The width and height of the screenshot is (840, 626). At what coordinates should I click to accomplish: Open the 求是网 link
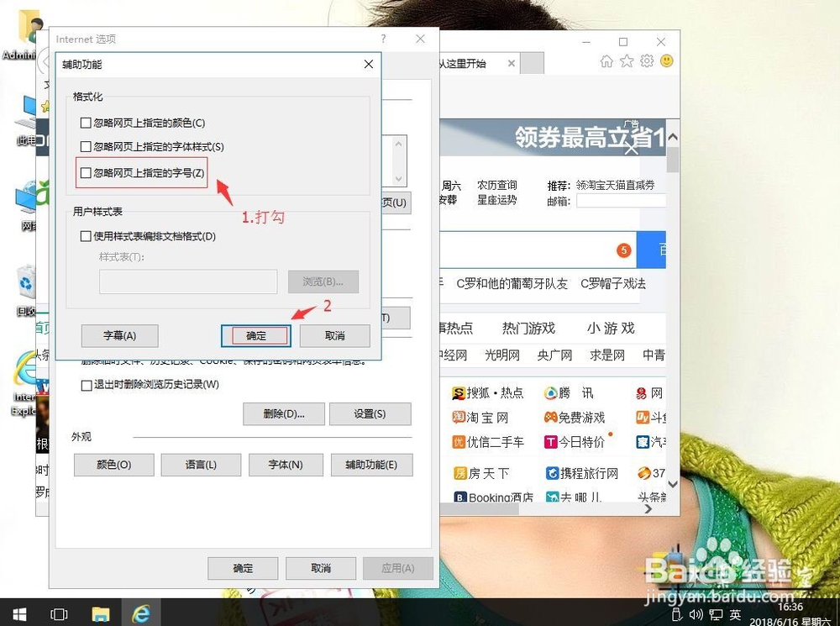pos(607,355)
